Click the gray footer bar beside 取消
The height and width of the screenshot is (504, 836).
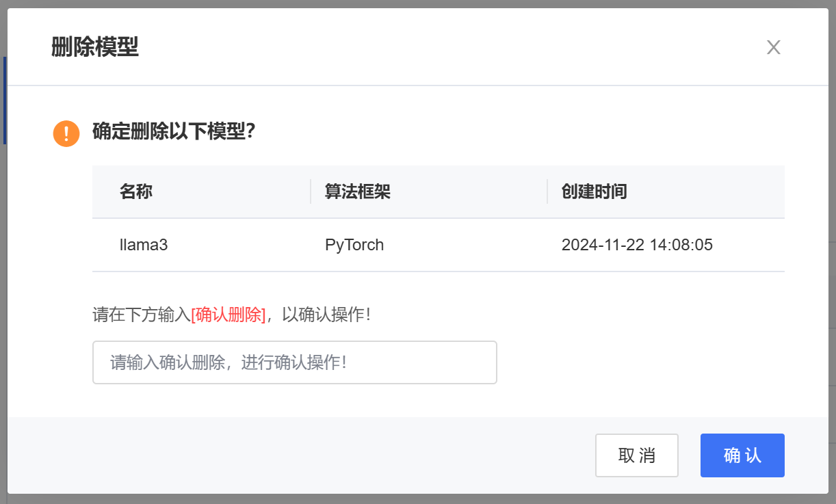301,455
